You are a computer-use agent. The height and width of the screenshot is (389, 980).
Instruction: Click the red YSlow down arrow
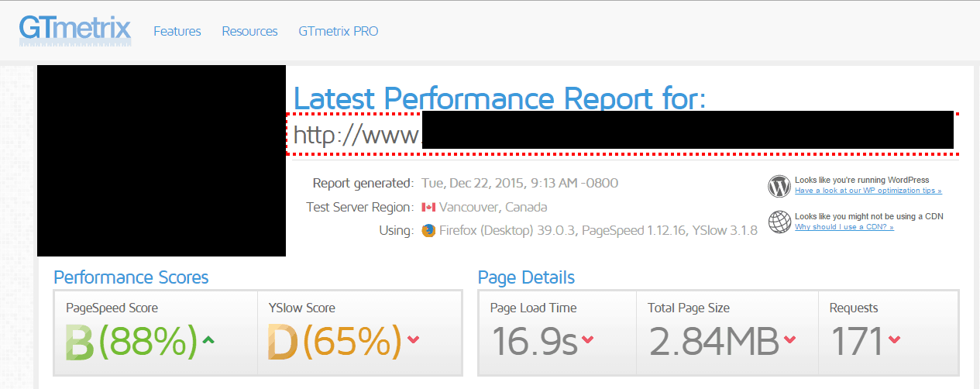(x=412, y=339)
